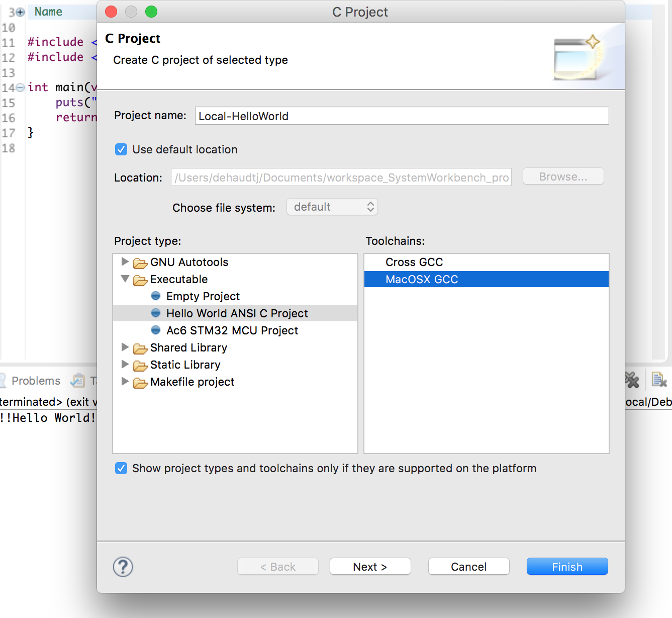Cancel the C Project dialog
672x618 pixels.
tap(468, 567)
